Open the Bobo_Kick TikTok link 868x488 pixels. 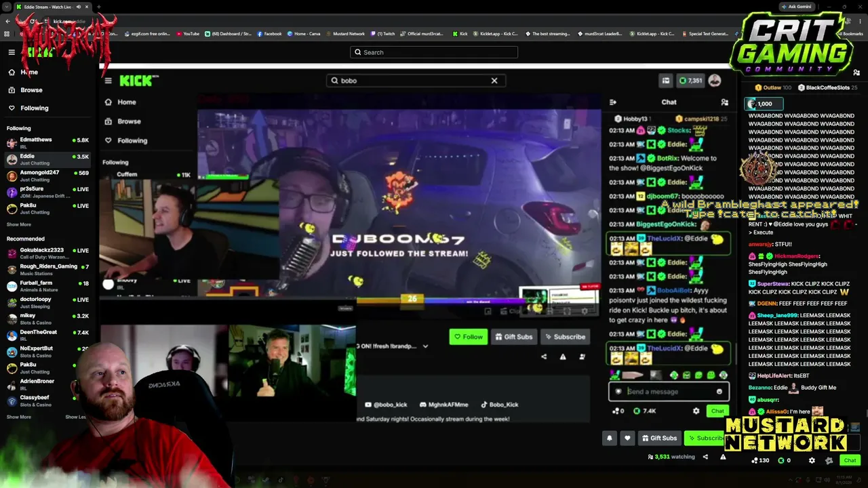(x=500, y=405)
